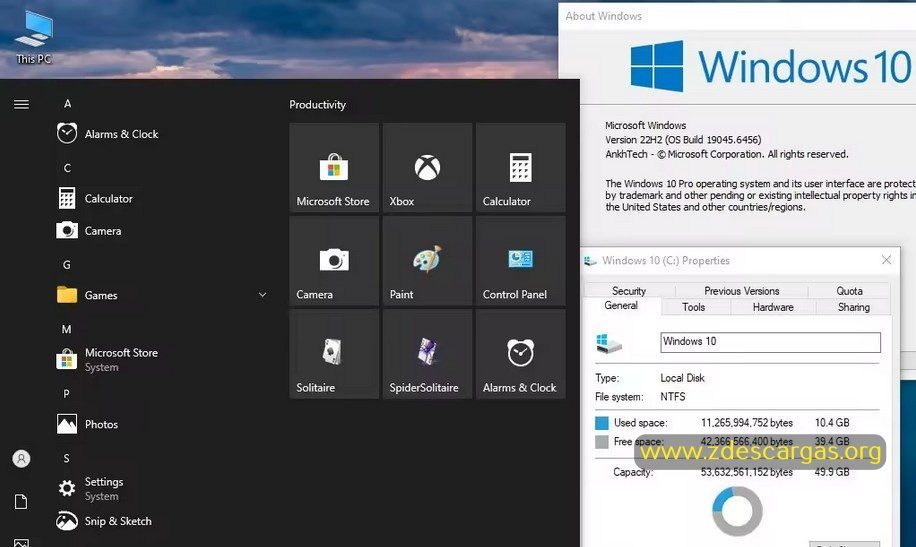Viewport: 916px width, 547px height.
Task: Click Calculator tile in Productivity group
Action: (x=521, y=168)
